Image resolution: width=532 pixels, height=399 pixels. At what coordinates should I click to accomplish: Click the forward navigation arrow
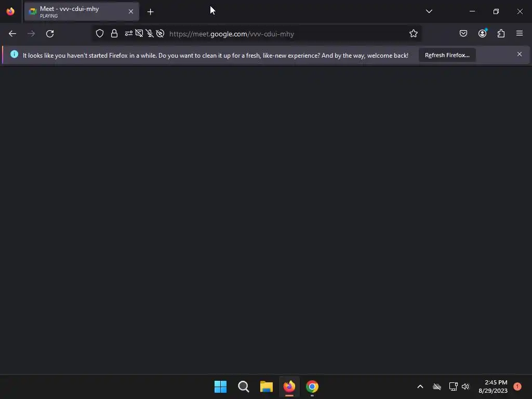coord(31,34)
